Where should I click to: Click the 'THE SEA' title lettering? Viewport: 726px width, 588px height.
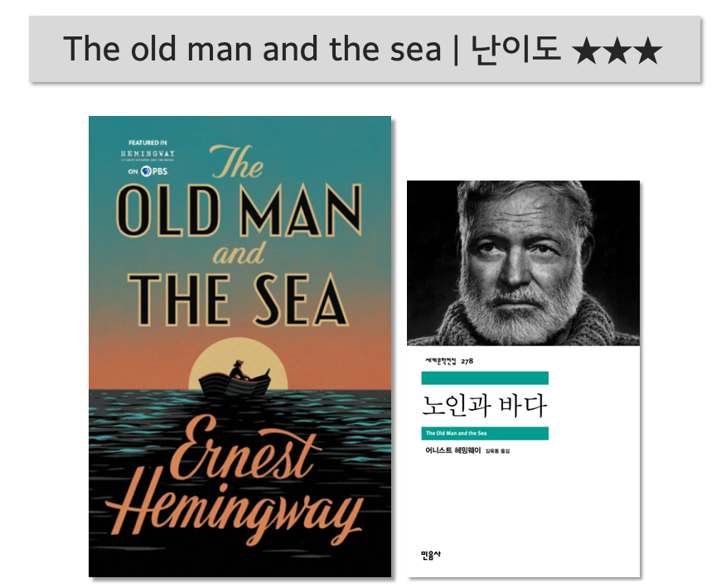239,300
